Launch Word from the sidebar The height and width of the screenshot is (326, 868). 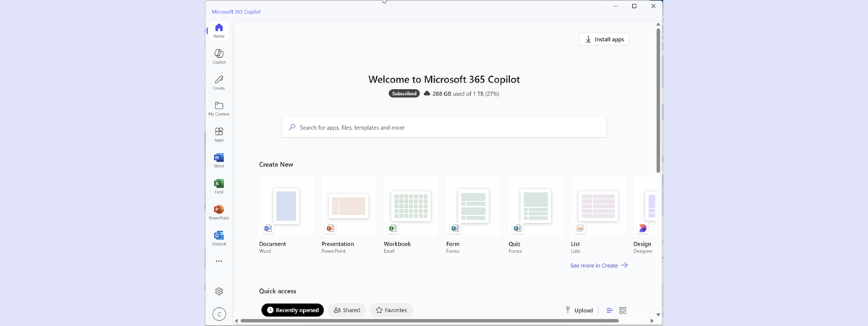(x=218, y=161)
